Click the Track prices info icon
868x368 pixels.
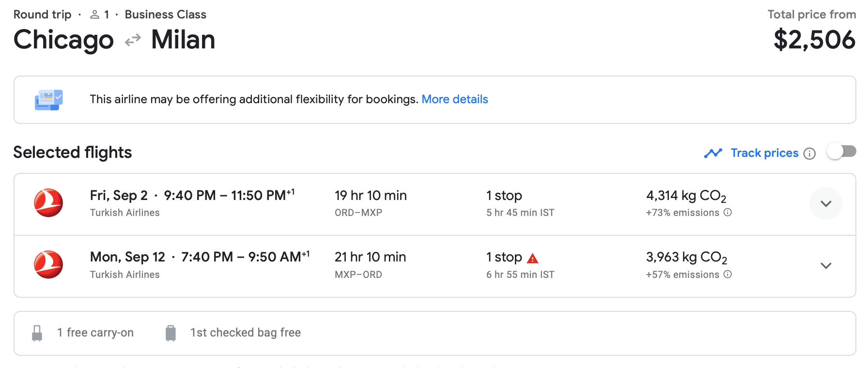[809, 153]
